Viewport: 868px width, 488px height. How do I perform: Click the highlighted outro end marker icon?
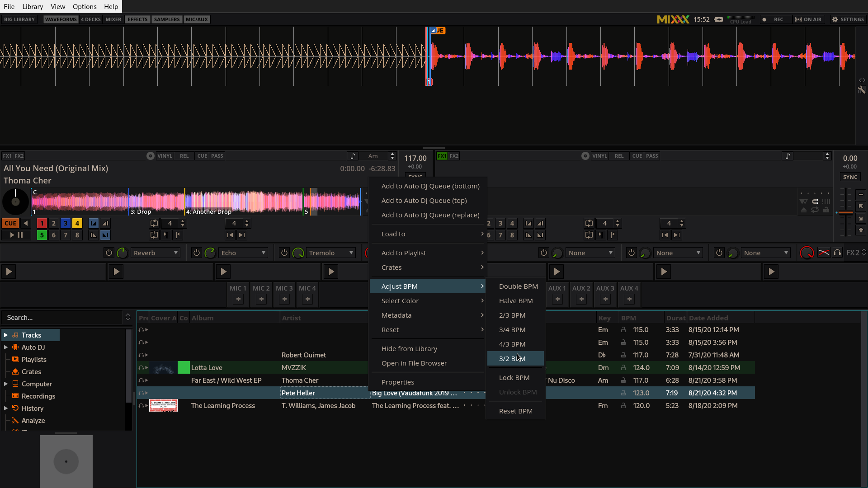[105, 235]
